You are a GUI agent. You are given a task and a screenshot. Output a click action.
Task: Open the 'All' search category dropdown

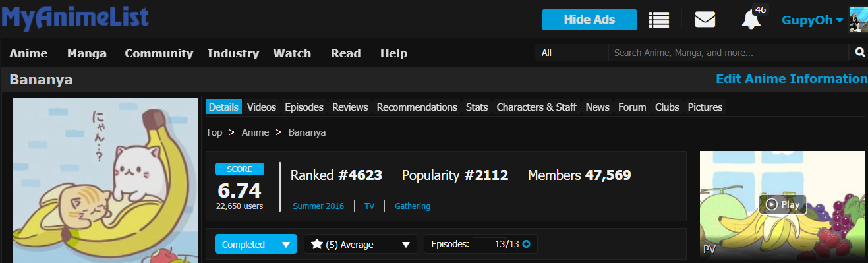[x=571, y=53]
